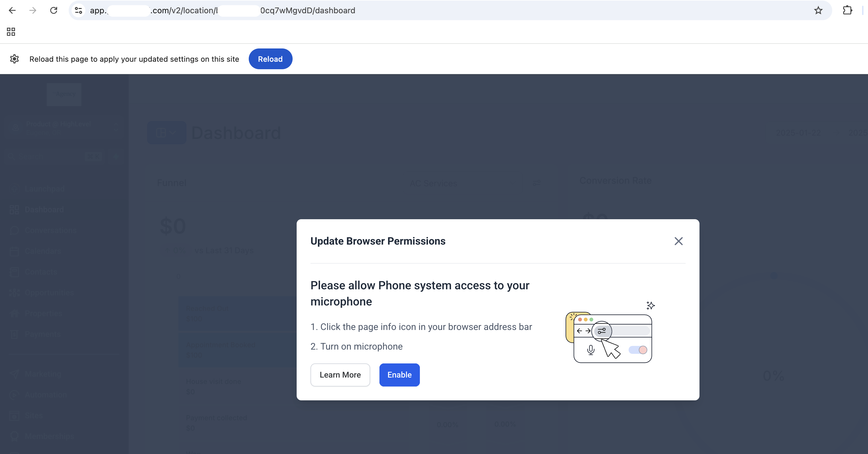Open the browser extensions puzzle icon
The height and width of the screenshot is (454, 868).
(x=847, y=10)
